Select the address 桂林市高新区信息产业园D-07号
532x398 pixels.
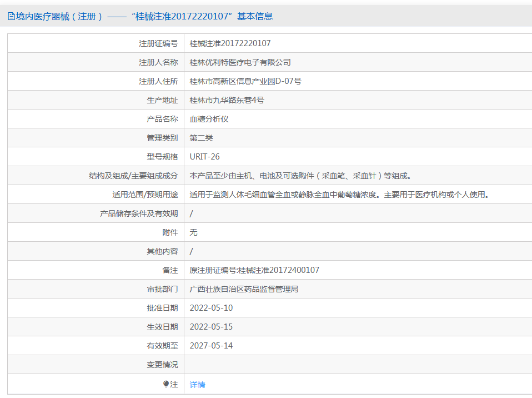coord(245,81)
